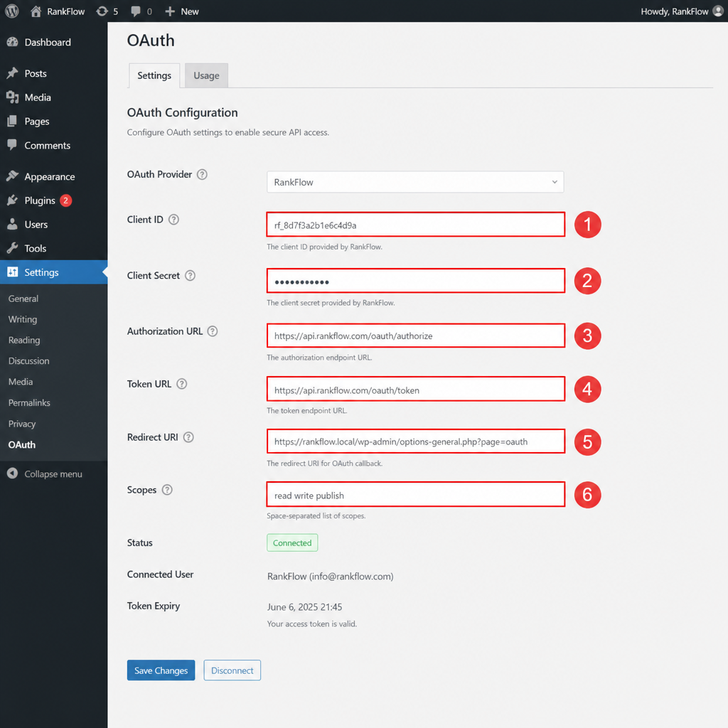The width and height of the screenshot is (728, 728).
Task: Click the Posts pushpin icon
Action: [13, 73]
